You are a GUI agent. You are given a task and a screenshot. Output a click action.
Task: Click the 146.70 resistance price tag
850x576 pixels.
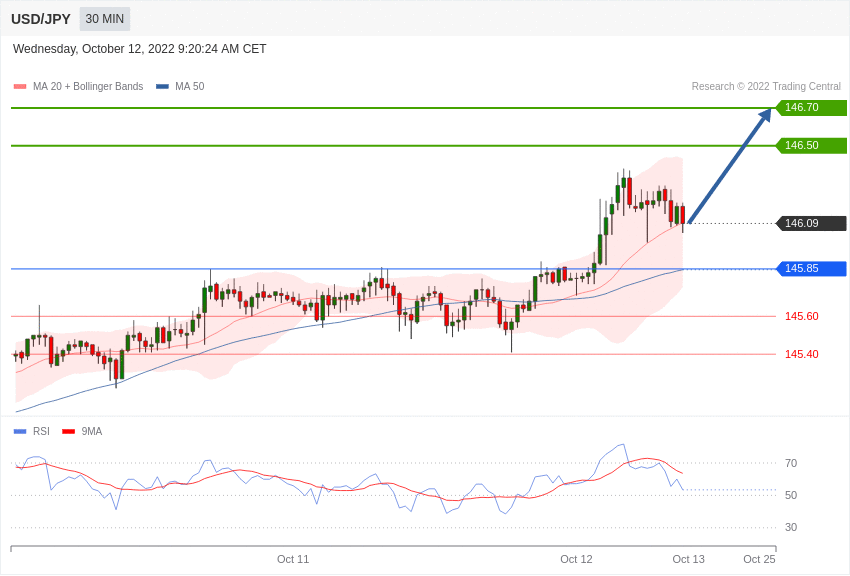812,107
